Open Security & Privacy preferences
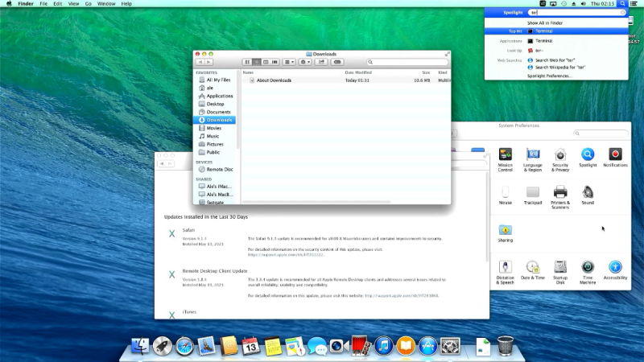644x362 pixels. 560,156
